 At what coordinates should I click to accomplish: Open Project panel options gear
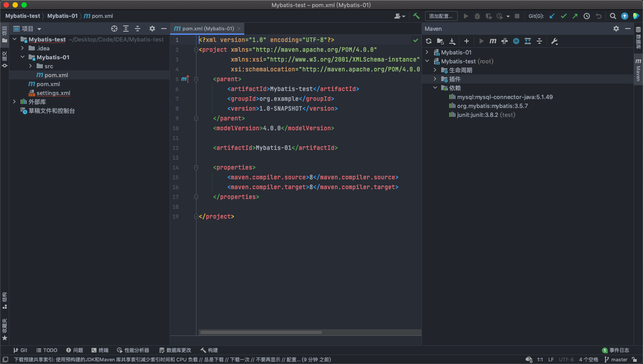(152, 29)
